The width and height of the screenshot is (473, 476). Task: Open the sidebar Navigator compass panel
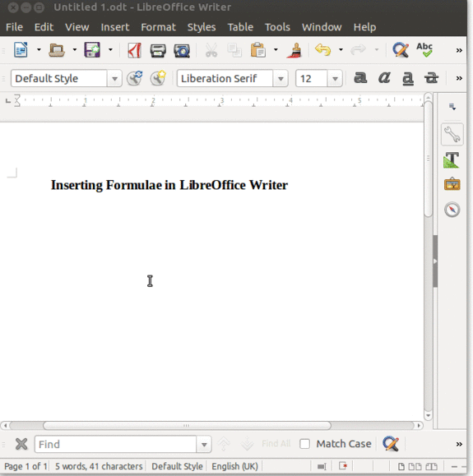click(452, 210)
